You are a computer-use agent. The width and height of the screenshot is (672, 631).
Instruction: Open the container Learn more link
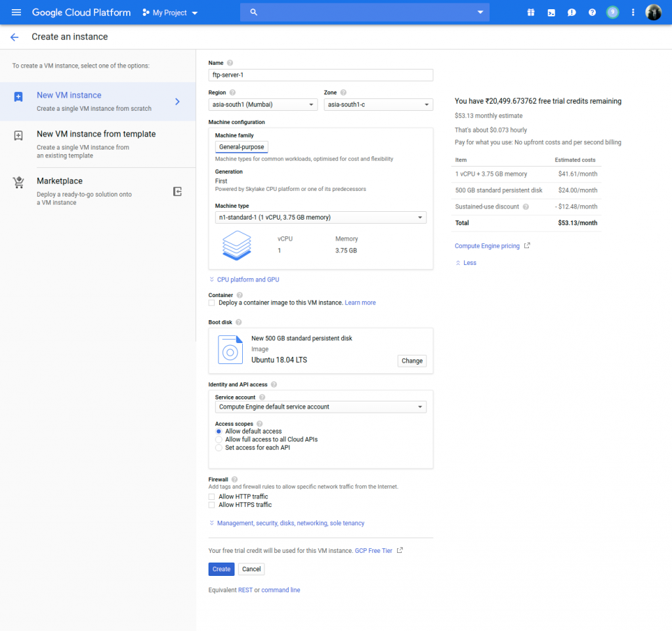(x=360, y=303)
